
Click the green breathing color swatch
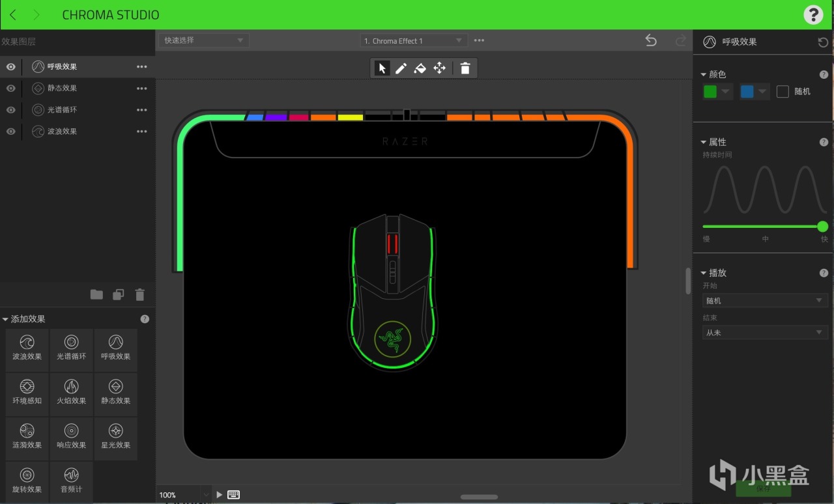[x=710, y=92]
